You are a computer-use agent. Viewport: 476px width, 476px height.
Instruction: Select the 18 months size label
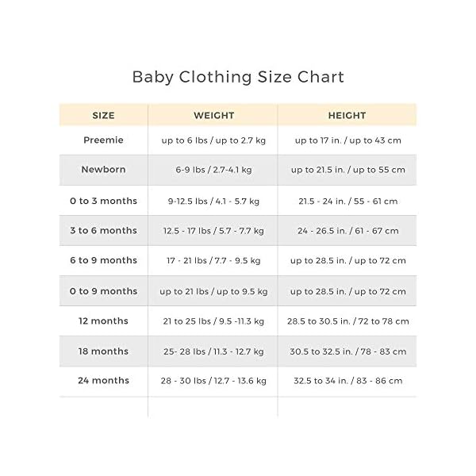tap(103, 351)
